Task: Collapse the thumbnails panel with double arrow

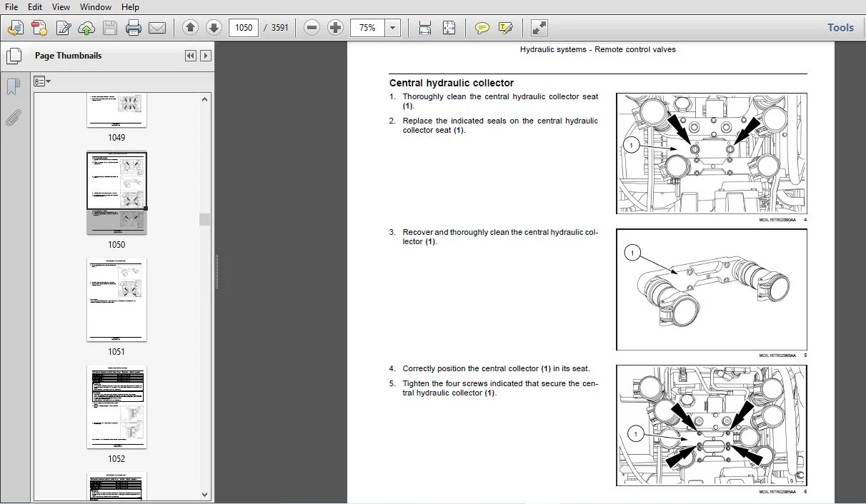Action: pos(191,56)
